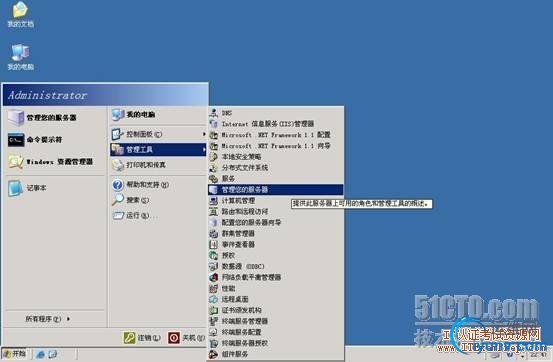
Task: Open 网络负载平衡管理器
Action: [276, 277]
